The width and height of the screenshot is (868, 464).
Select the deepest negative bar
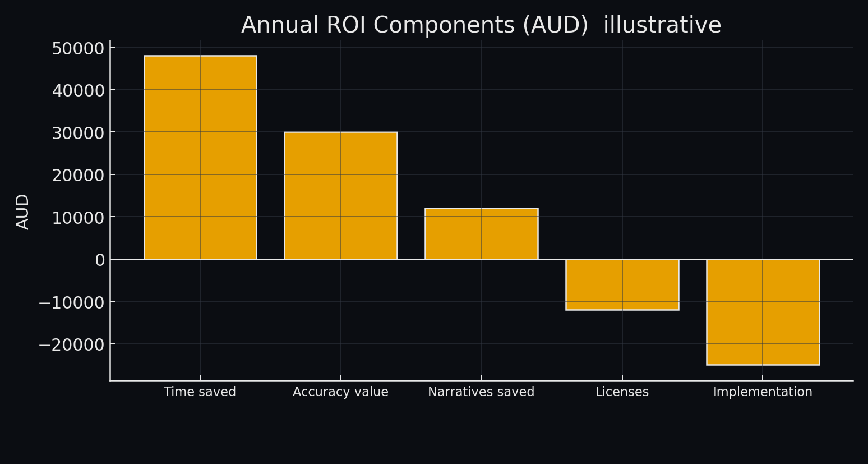pyautogui.click(x=763, y=311)
